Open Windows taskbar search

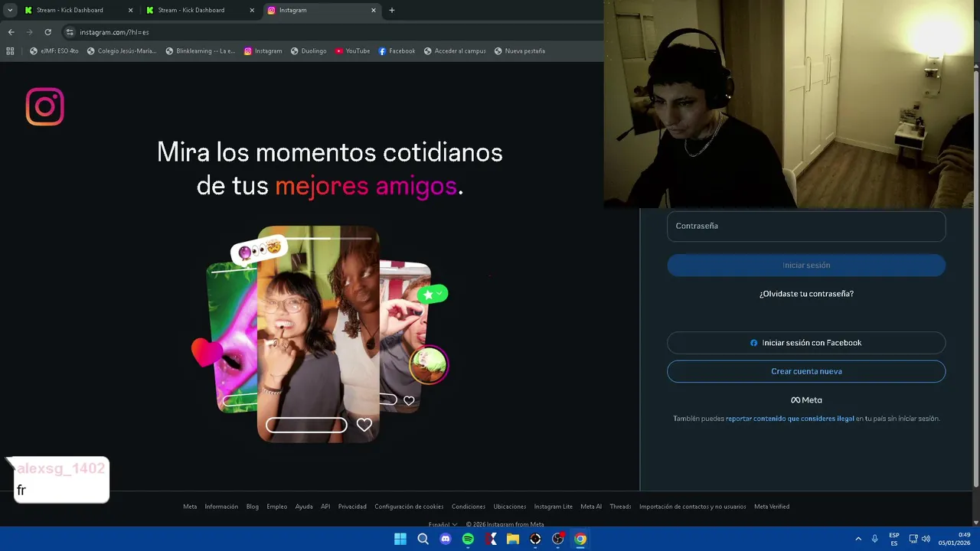pos(423,539)
